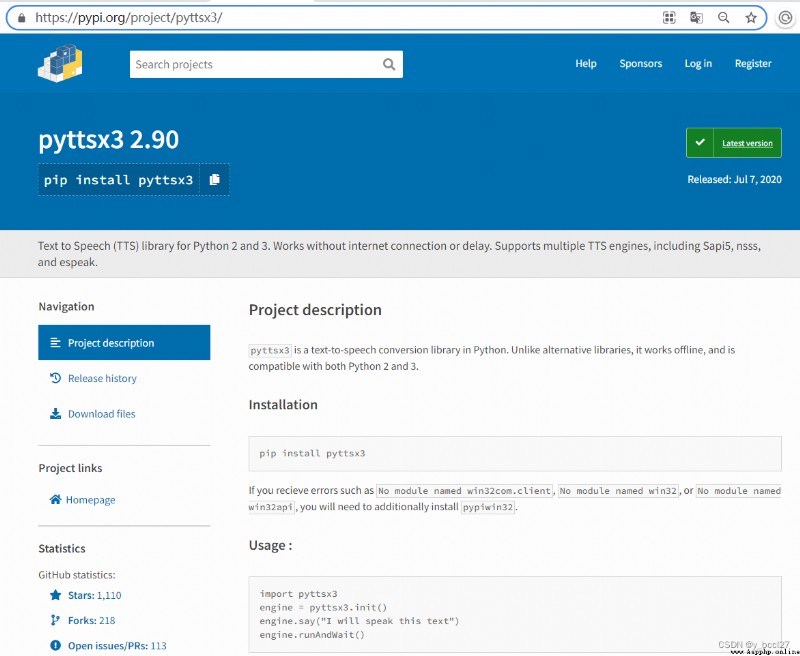Click the Latest version button
Viewport: 800px width, 656px height.
(x=734, y=143)
